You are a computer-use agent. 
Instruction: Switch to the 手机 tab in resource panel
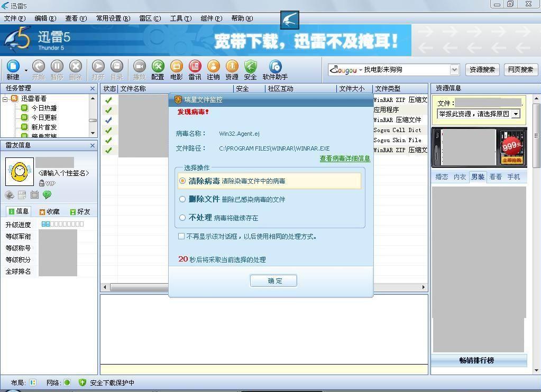514,177
